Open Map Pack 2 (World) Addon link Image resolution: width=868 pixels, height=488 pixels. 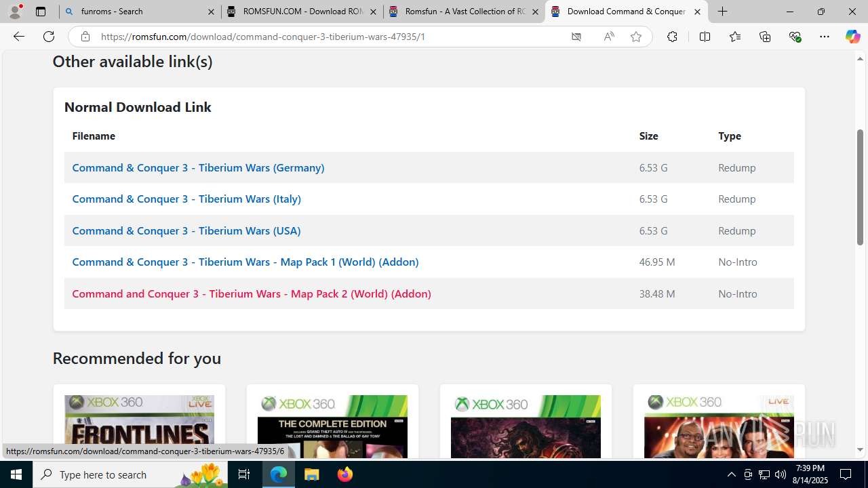[252, 293]
